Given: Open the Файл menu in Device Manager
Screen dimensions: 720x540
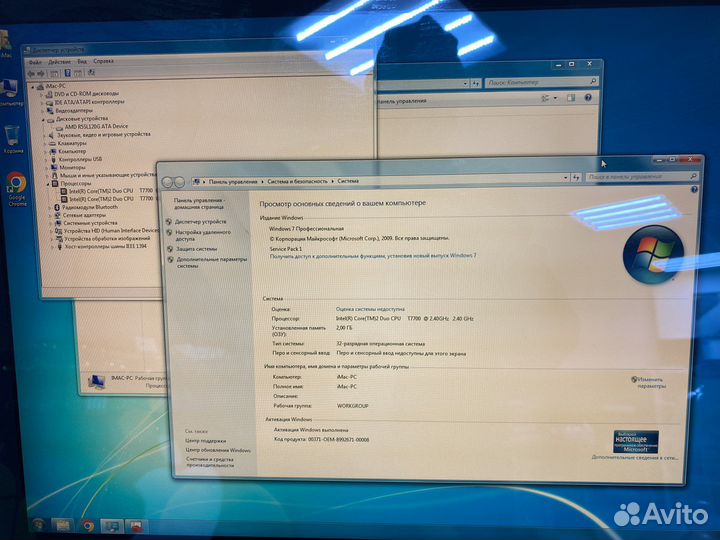Looking at the screenshot, I should (35, 62).
